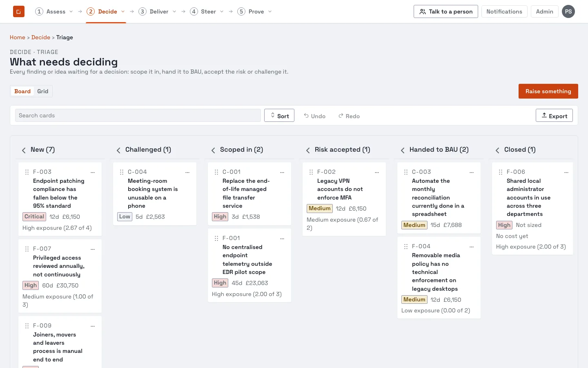Open the more menu on card F-006

566,172
